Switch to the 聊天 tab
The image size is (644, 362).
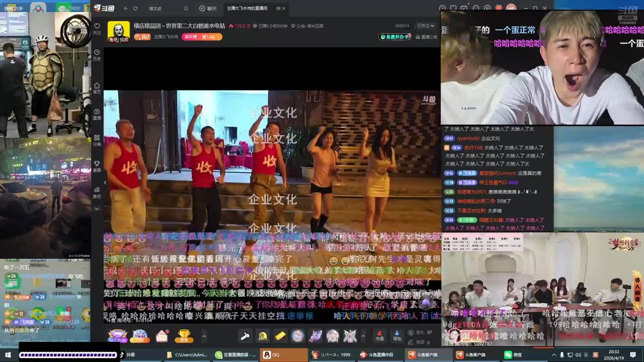pyautogui.click(x=208, y=9)
